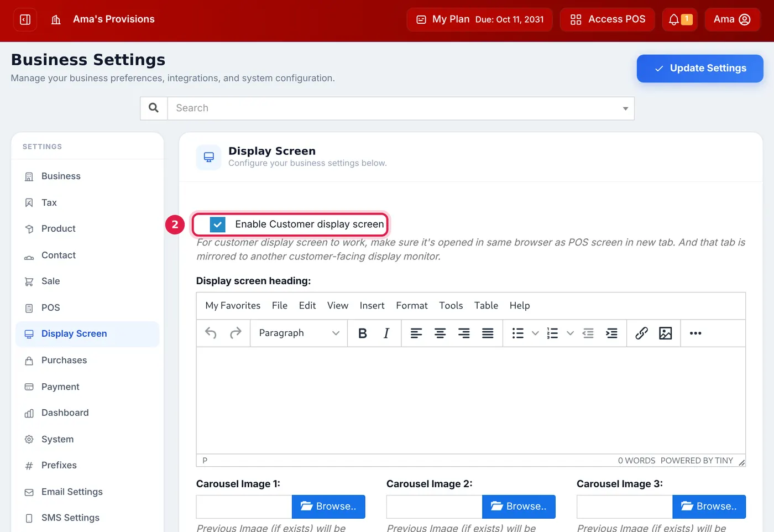
Task: Browse for Carousel Image 1
Action: coord(328,507)
